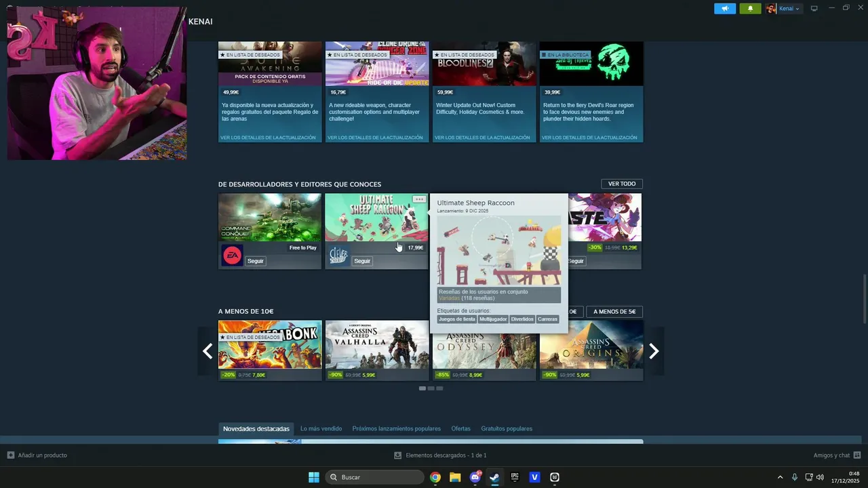The image size is (868, 488).
Task: Open the Windows Start menu
Action: pyautogui.click(x=314, y=477)
